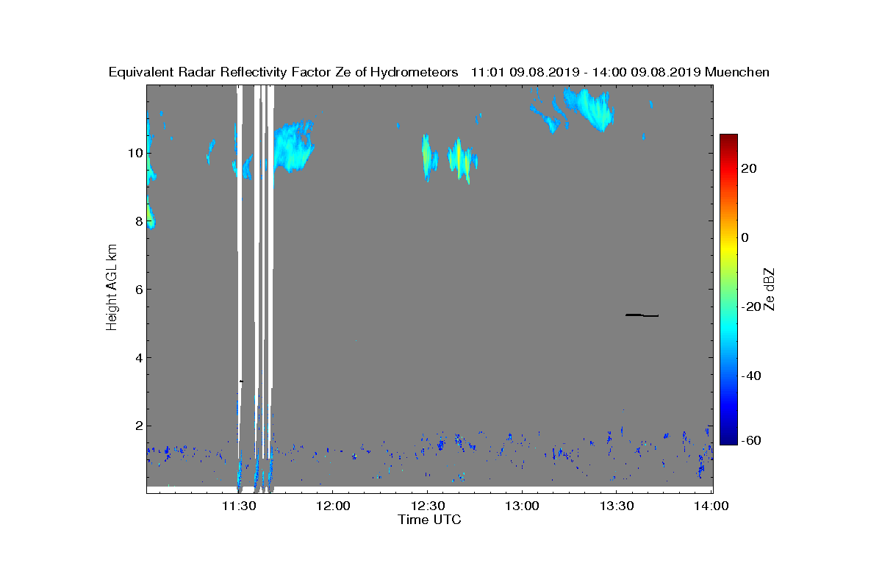Viewport: 882px width, 588px height.
Task: Click the "Ze dBZ" colorbar label
Action: [769, 289]
